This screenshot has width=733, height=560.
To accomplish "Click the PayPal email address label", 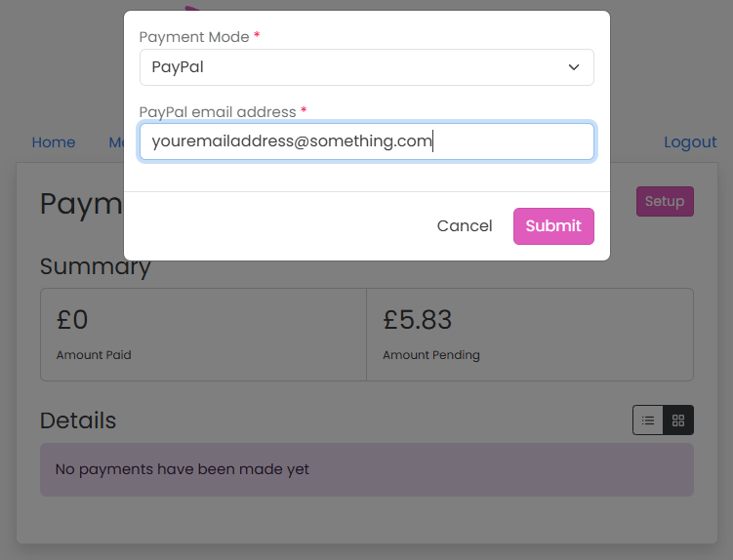I will click(x=218, y=112).
